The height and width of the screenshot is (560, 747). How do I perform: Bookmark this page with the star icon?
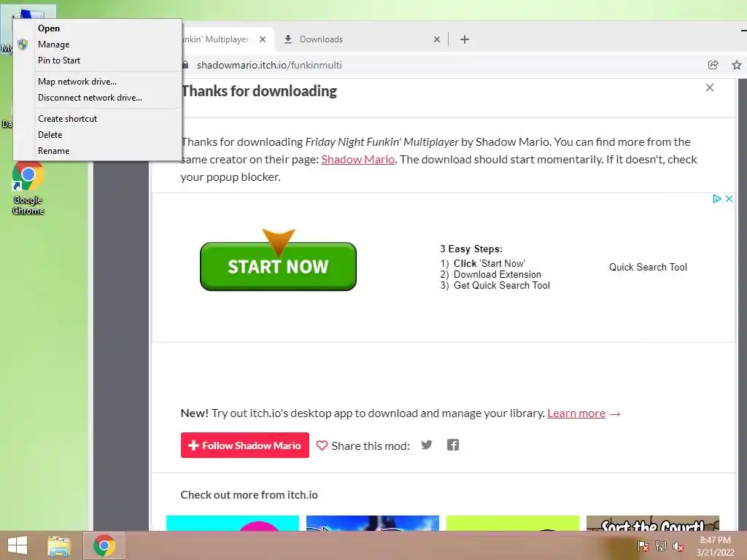tap(737, 65)
